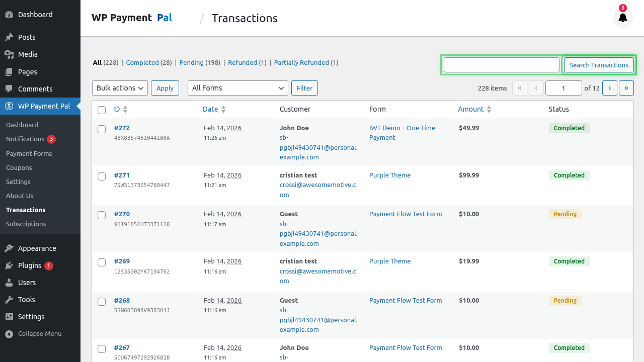Click the Appearance paintbrush icon
This screenshot has height=362, width=644.
pos(9,248)
